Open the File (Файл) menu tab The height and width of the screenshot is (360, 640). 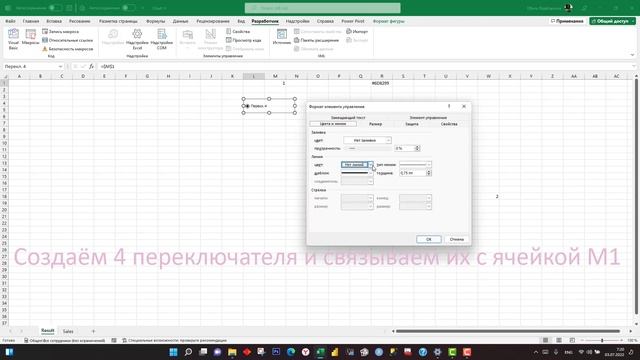tap(11, 21)
